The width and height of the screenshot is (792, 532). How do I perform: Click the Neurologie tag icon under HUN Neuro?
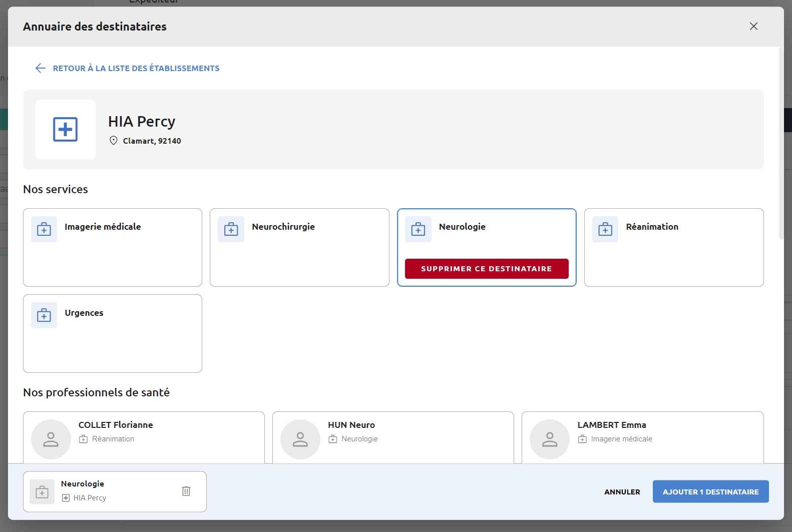[333, 439]
